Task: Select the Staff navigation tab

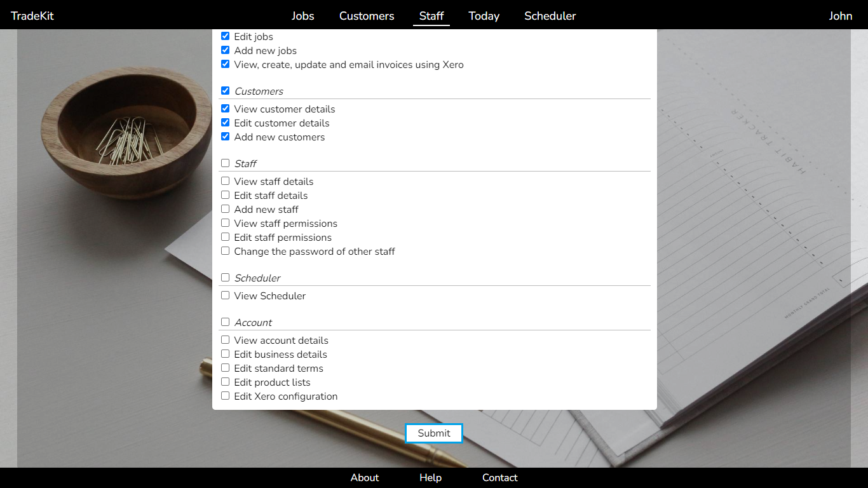Action: (431, 16)
